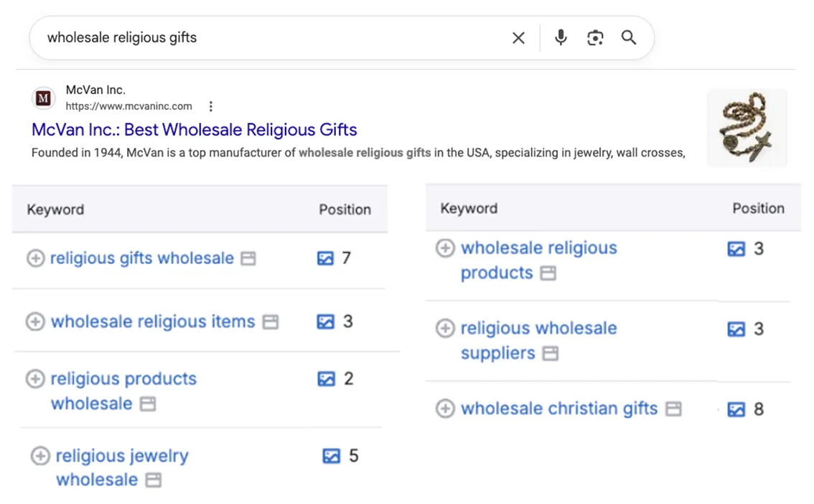Click the McVan Inc. site favicon
814x504 pixels.
tap(44, 98)
